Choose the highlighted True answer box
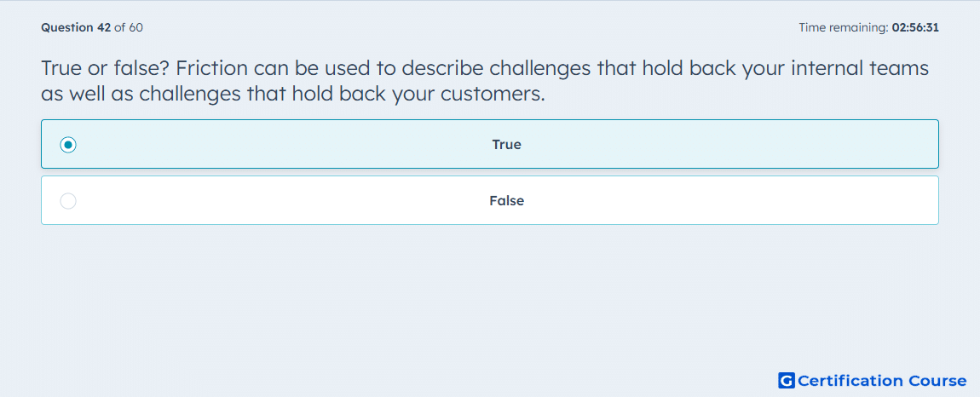This screenshot has height=397, width=980. point(490,144)
